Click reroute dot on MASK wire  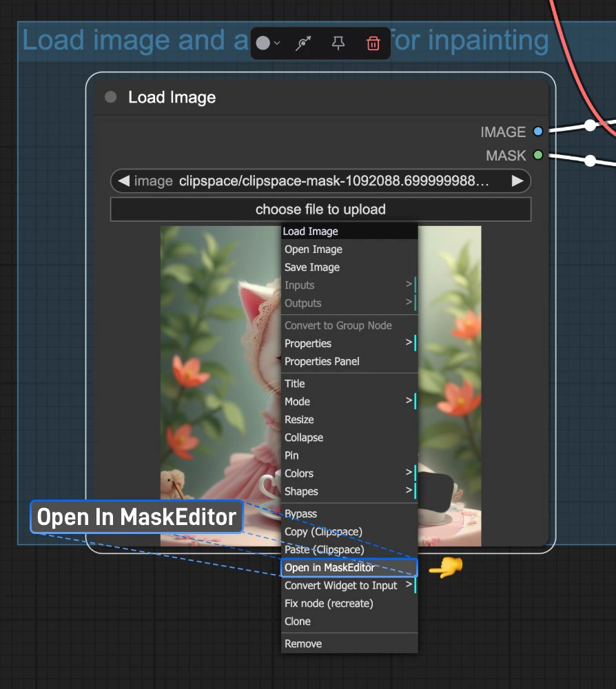pos(590,161)
